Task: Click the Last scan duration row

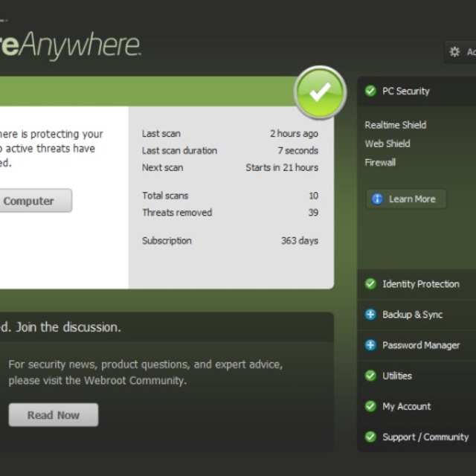Action: click(x=230, y=150)
